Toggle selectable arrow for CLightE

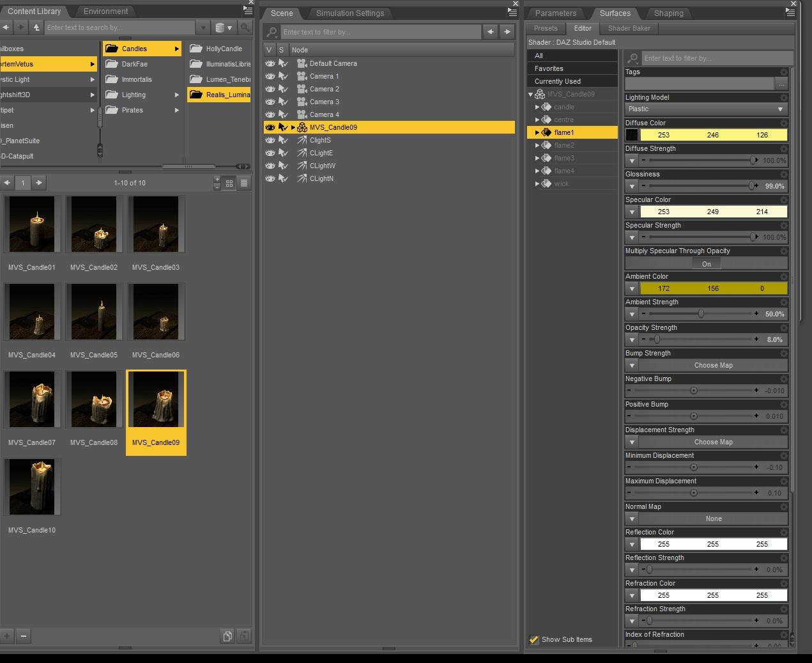(x=283, y=153)
